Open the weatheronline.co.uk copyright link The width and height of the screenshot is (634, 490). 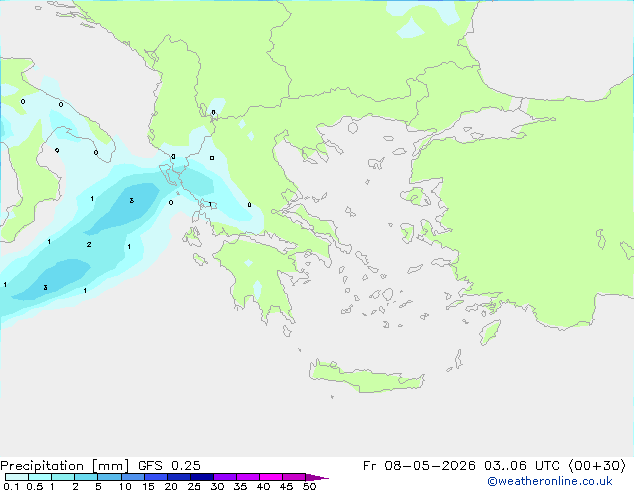549,481
